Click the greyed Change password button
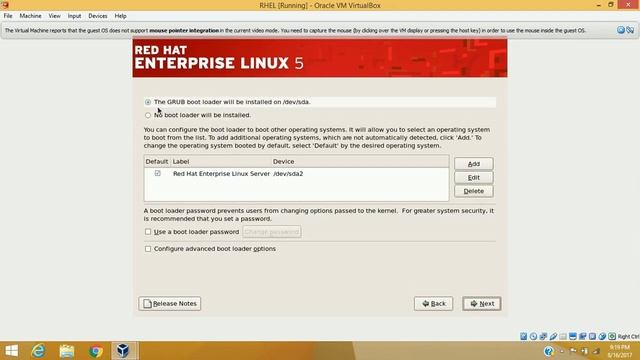 272,232
